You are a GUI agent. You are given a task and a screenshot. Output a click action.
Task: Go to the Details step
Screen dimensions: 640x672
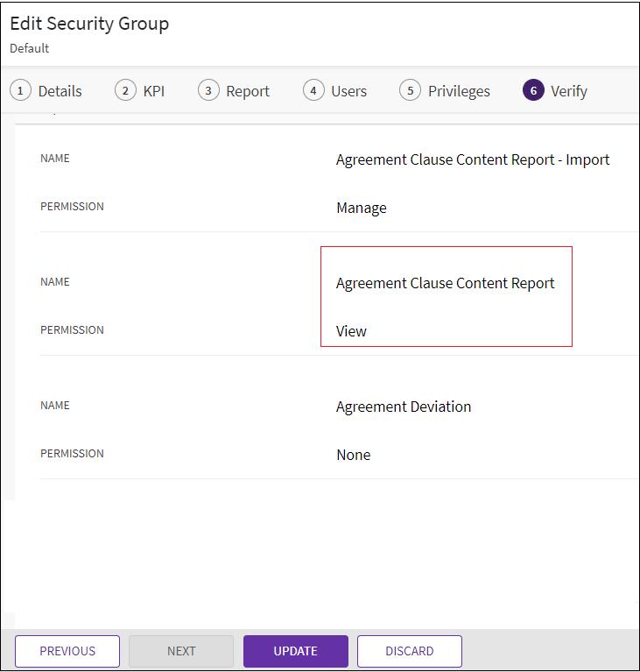[x=60, y=91]
